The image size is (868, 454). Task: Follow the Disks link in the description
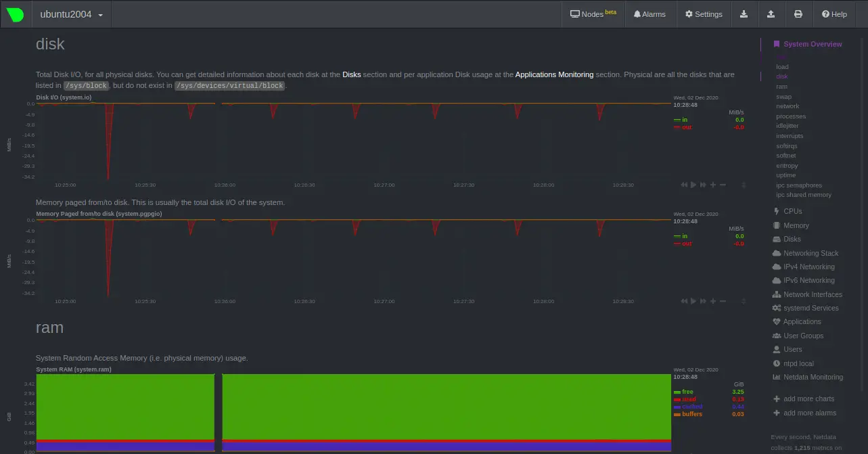point(351,74)
